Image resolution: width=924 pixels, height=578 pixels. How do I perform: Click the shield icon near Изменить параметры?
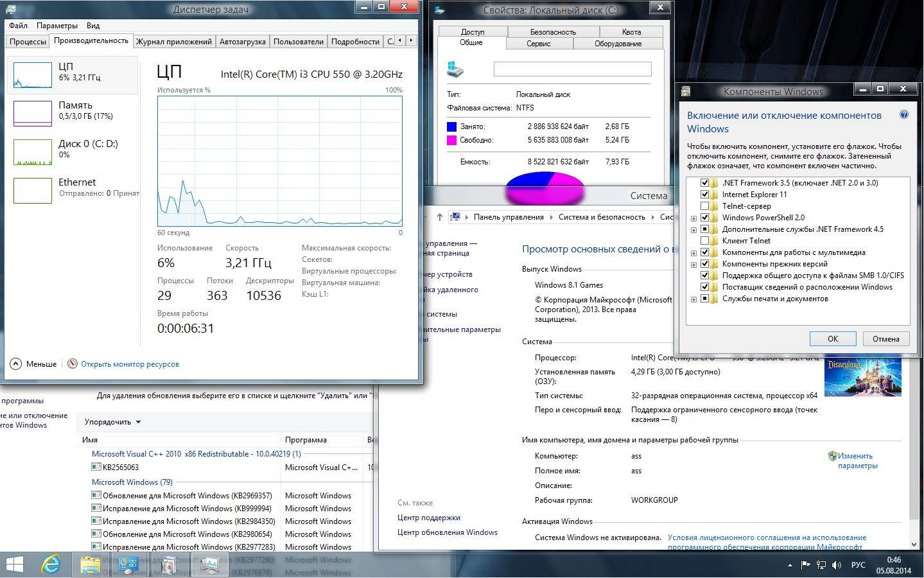[x=832, y=456]
